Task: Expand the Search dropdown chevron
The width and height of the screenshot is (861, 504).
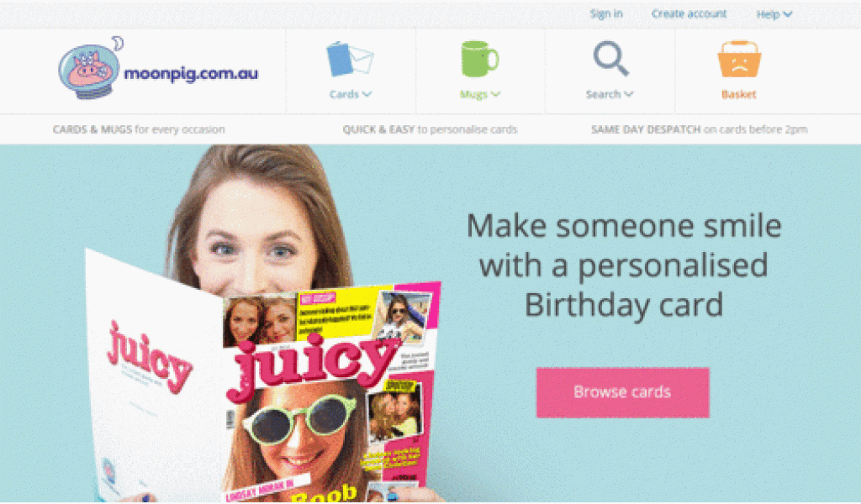Action: 628,94
